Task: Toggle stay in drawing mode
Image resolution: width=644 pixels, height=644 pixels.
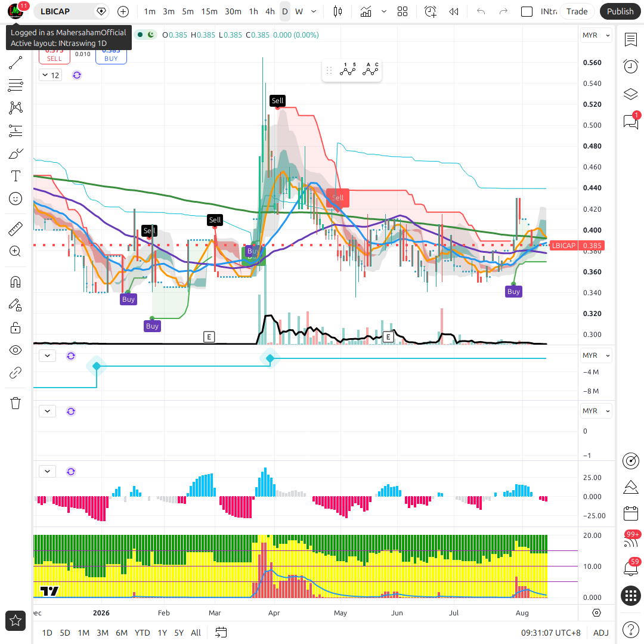Action: [16, 305]
